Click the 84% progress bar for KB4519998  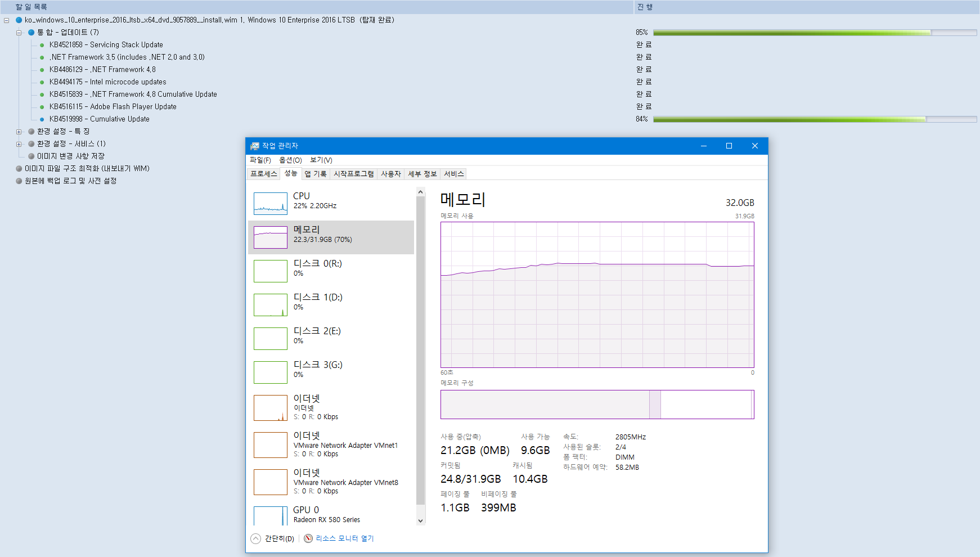[x=815, y=119]
